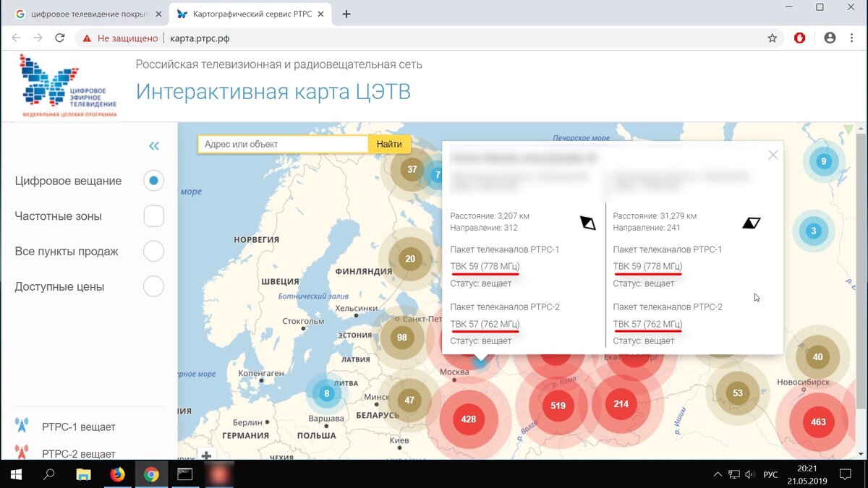Screen dimensions: 868x488
Task: Show hidden system tray icons
Action: coord(718,474)
